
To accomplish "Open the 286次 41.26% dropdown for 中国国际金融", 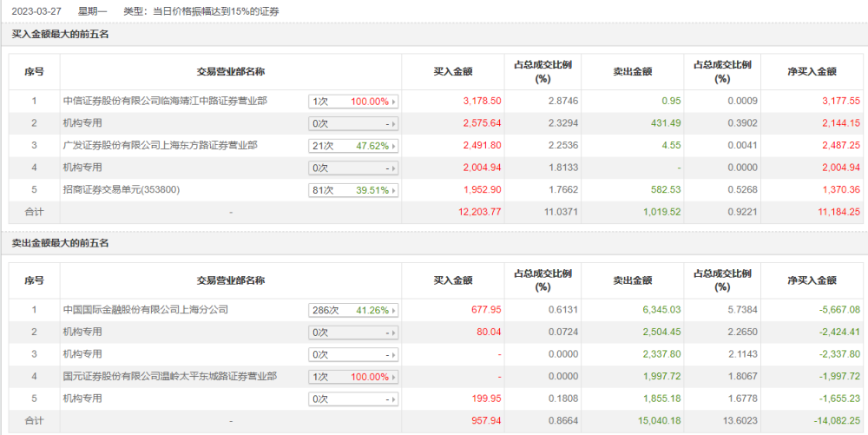I will (x=353, y=310).
